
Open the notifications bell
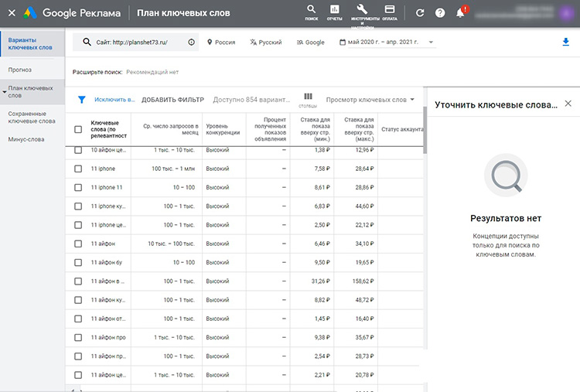click(461, 13)
